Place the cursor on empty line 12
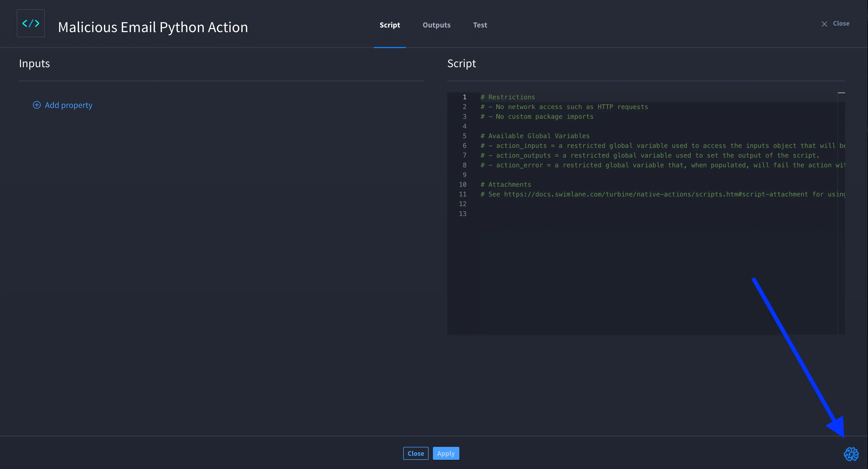Image resolution: width=868 pixels, height=469 pixels. (x=659, y=204)
